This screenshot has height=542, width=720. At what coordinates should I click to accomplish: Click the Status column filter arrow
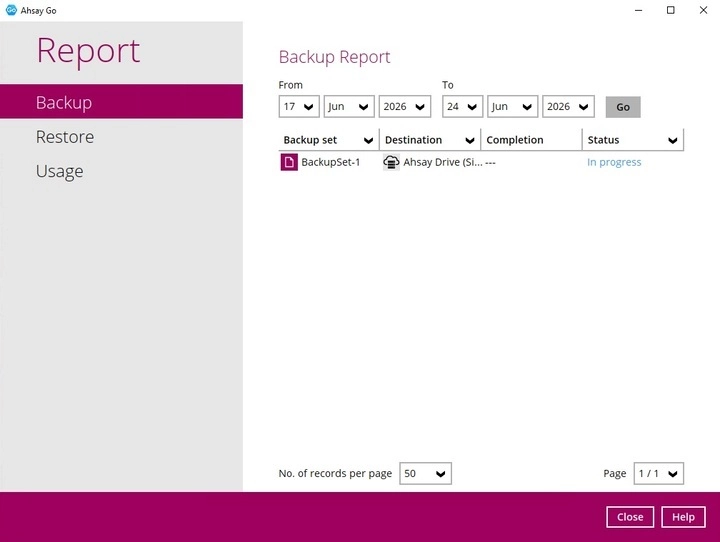point(673,140)
